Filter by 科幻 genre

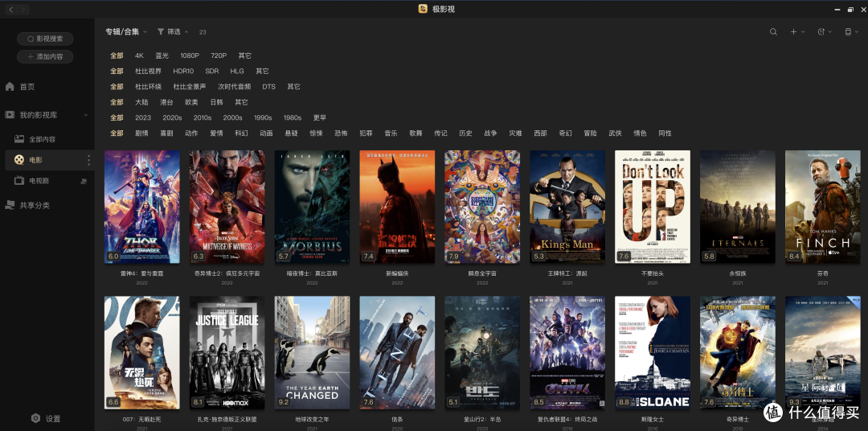pos(241,133)
